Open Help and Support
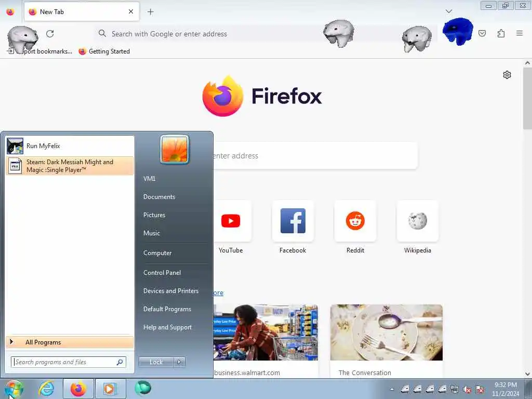This screenshot has height=399, width=532. point(167,327)
